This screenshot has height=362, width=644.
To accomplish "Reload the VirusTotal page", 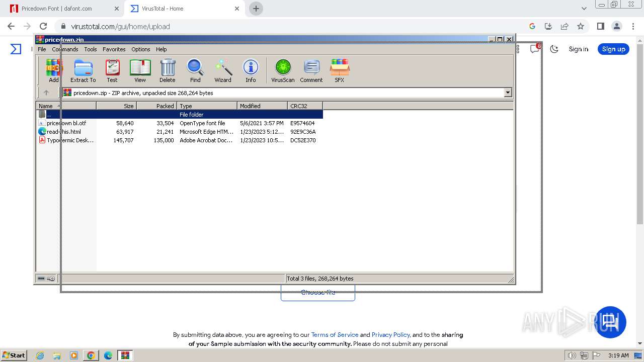I will (43, 26).
